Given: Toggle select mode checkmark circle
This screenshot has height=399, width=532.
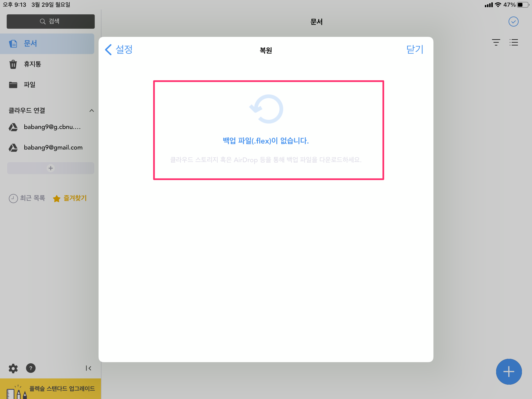Looking at the screenshot, I should 513,22.
